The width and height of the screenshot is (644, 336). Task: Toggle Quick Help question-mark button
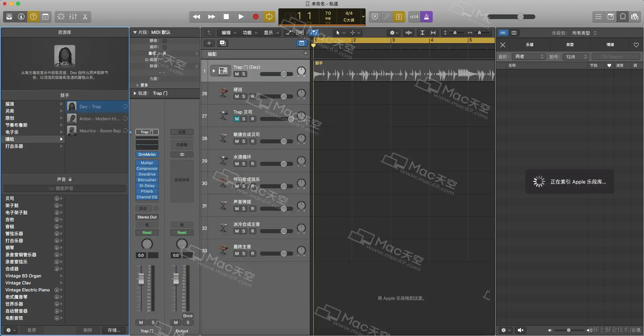[x=34, y=17]
